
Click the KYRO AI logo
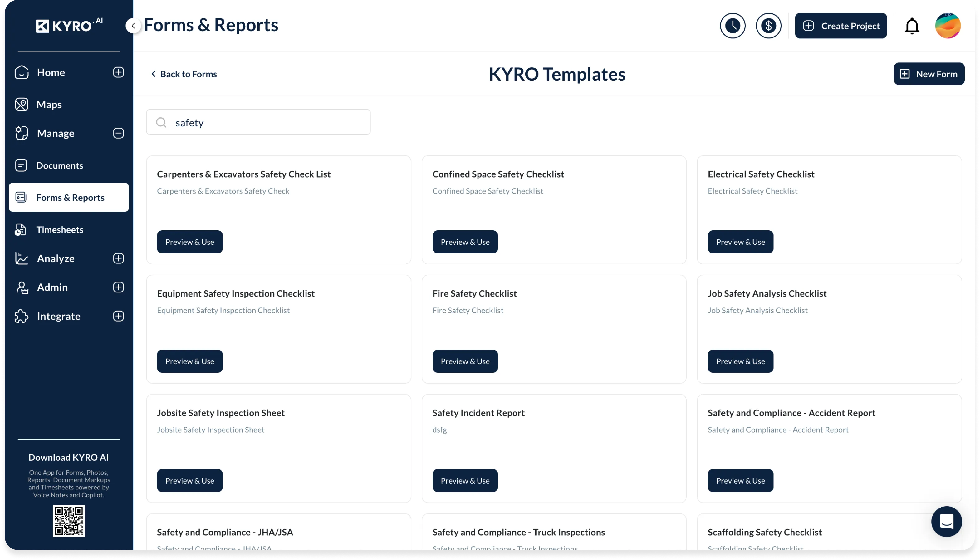point(69,26)
